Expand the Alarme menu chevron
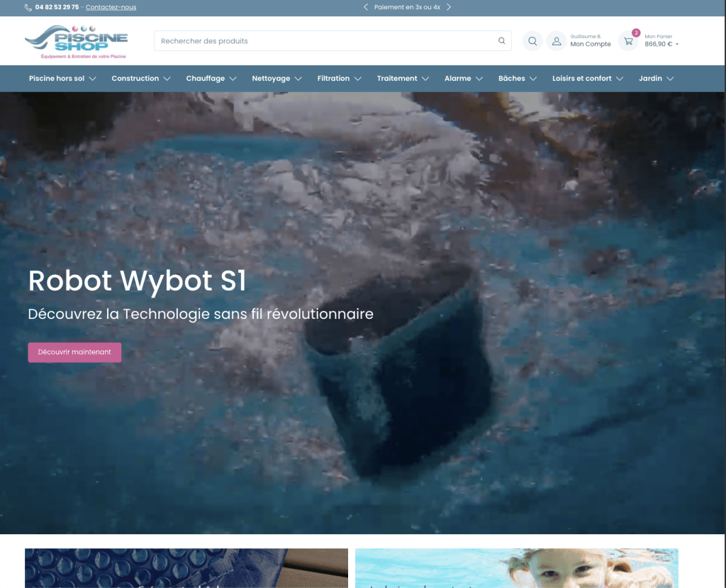 tap(479, 79)
